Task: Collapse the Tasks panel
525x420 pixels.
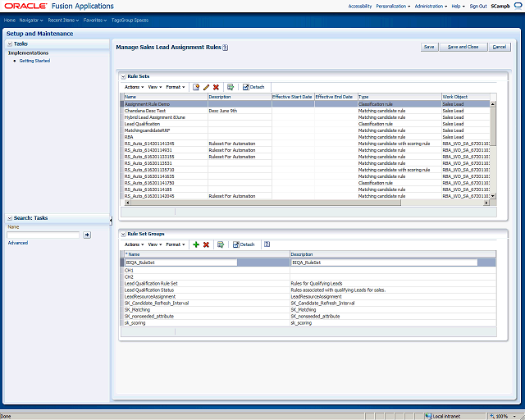Action: (10, 43)
